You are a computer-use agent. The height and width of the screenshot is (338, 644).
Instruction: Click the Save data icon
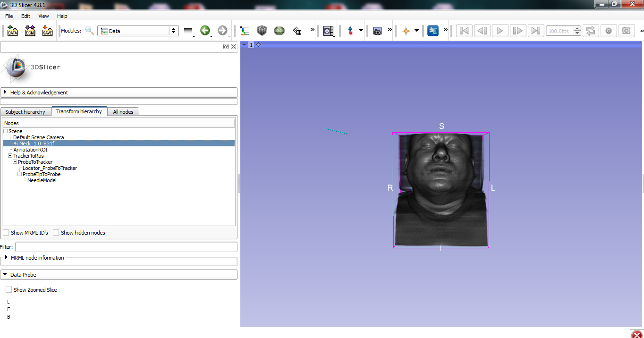coord(47,30)
